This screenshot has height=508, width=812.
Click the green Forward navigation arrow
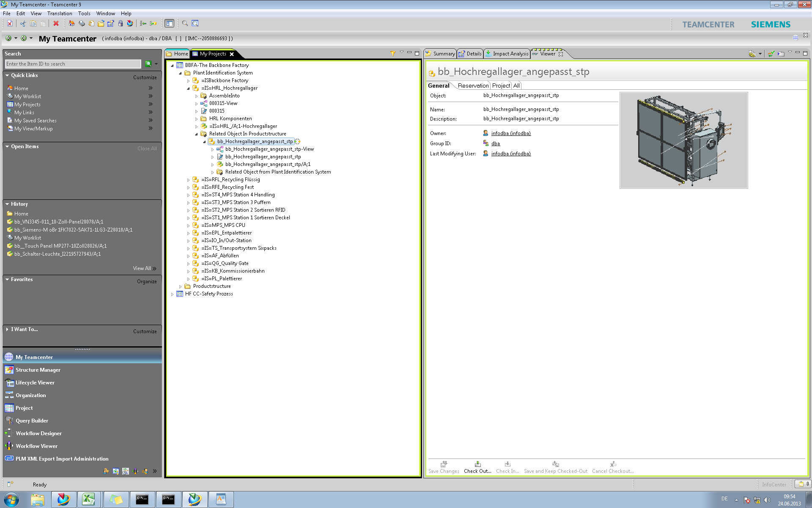tap(24, 38)
